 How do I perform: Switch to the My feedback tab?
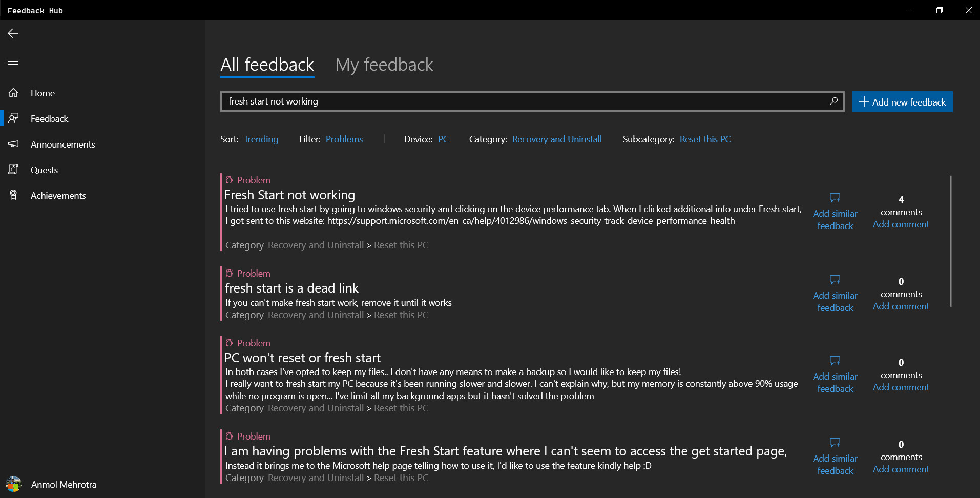pos(384,65)
